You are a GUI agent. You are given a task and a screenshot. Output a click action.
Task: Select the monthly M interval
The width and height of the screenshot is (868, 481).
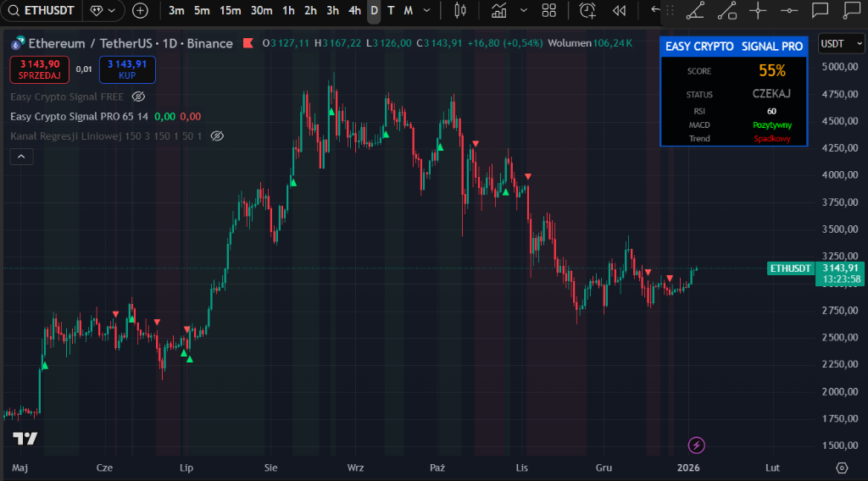tap(408, 10)
